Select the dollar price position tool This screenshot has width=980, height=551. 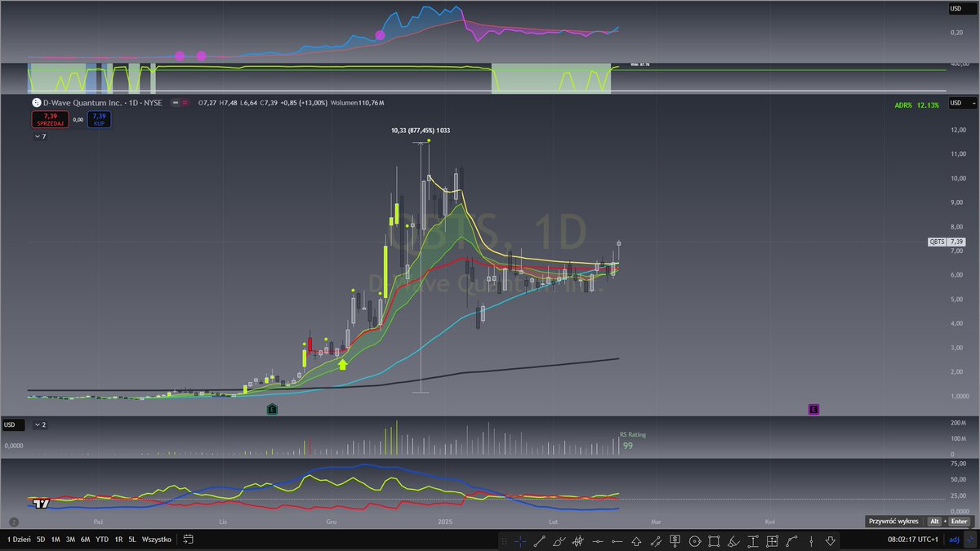675,541
